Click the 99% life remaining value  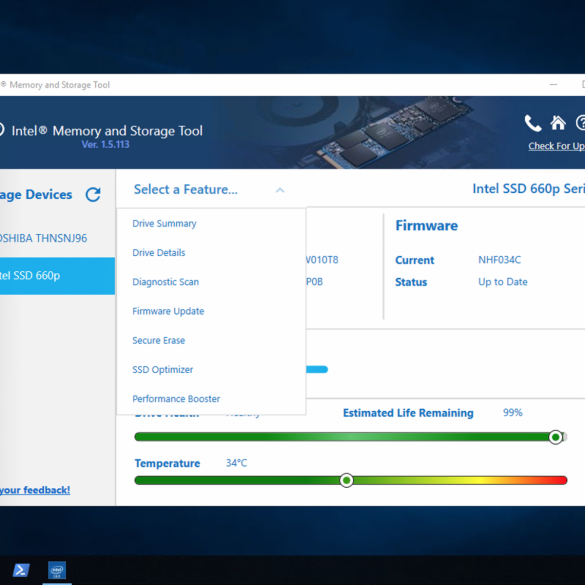tap(513, 413)
